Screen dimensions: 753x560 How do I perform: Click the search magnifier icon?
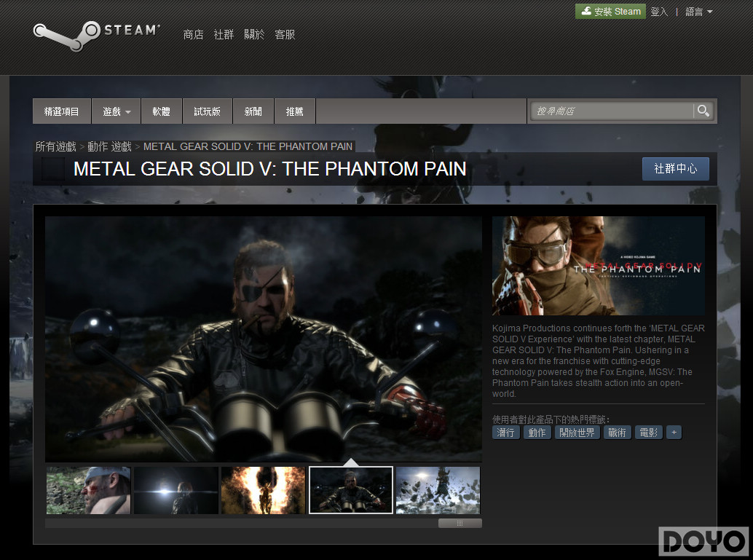coord(703,111)
